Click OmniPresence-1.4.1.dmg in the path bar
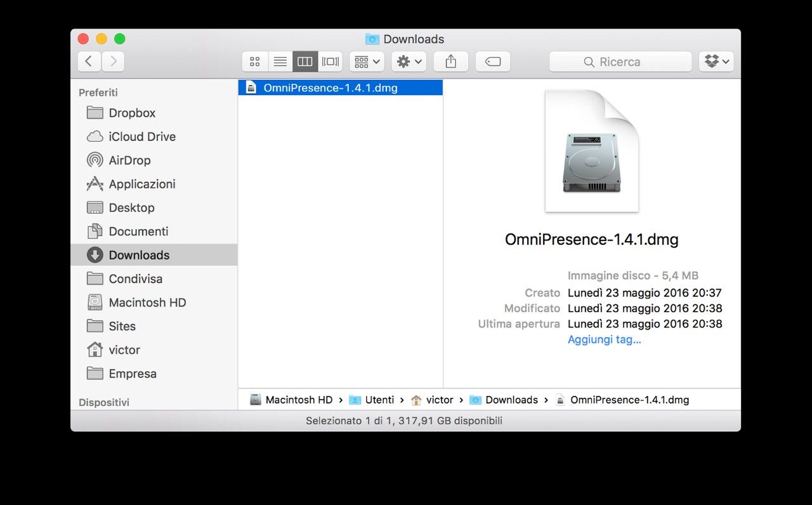This screenshot has width=812, height=505. coord(622,400)
